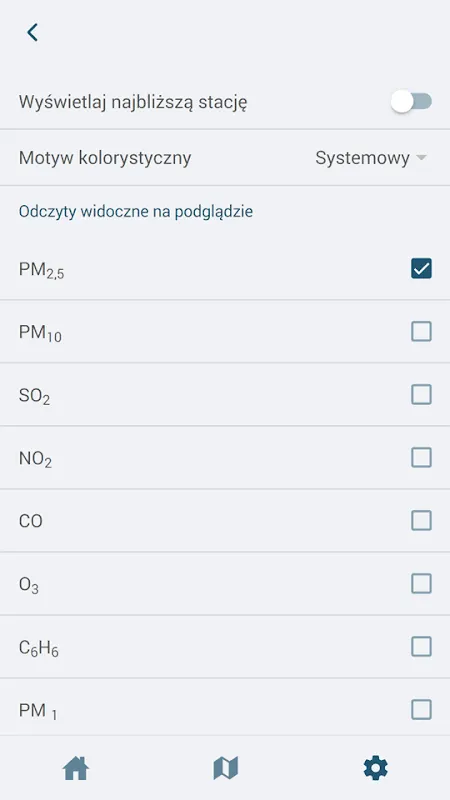Image resolution: width=450 pixels, height=800 pixels.
Task: Tick the NO2 checkbox
Action: pyautogui.click(x=421, y=458)
